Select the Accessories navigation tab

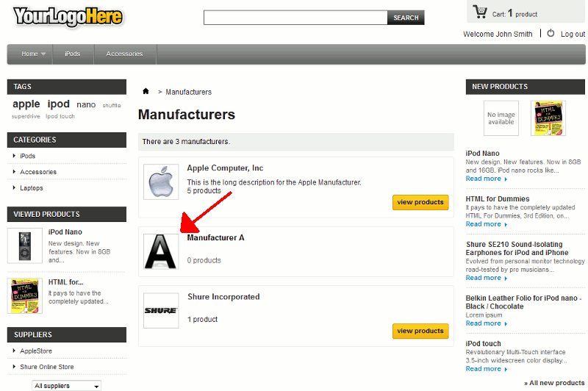pos(124,54)
